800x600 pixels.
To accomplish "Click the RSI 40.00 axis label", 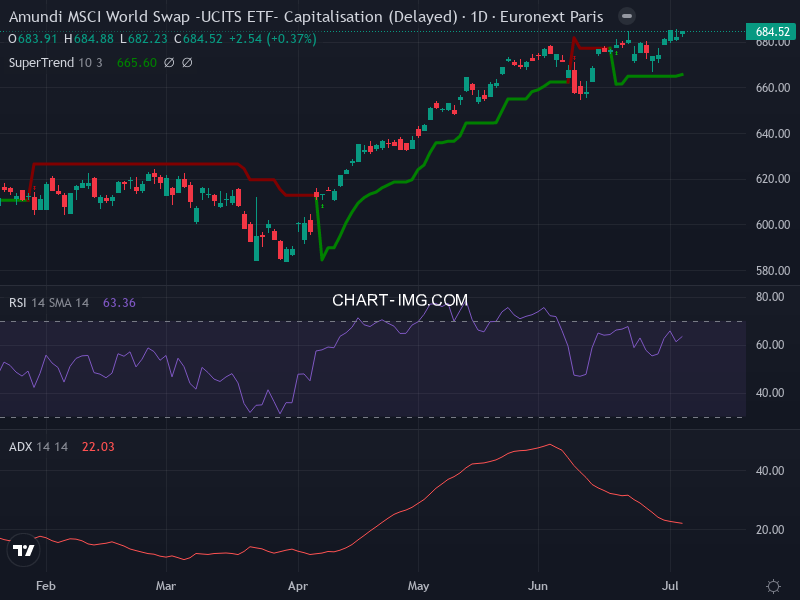I will (x=770, y=393).
